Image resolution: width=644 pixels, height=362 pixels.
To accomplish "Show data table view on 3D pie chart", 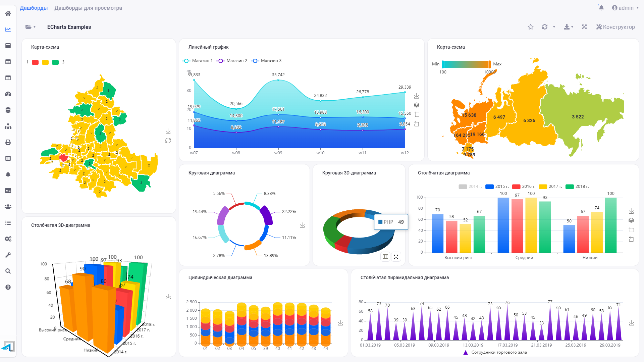I will pyautogui.click(x=385, y=257).
